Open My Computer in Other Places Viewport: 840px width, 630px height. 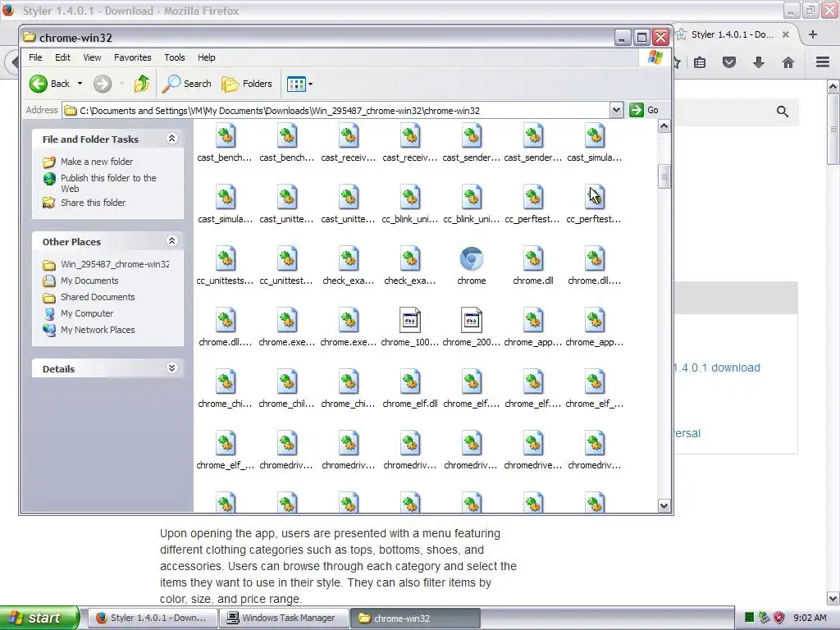click(x=87, y=313)
